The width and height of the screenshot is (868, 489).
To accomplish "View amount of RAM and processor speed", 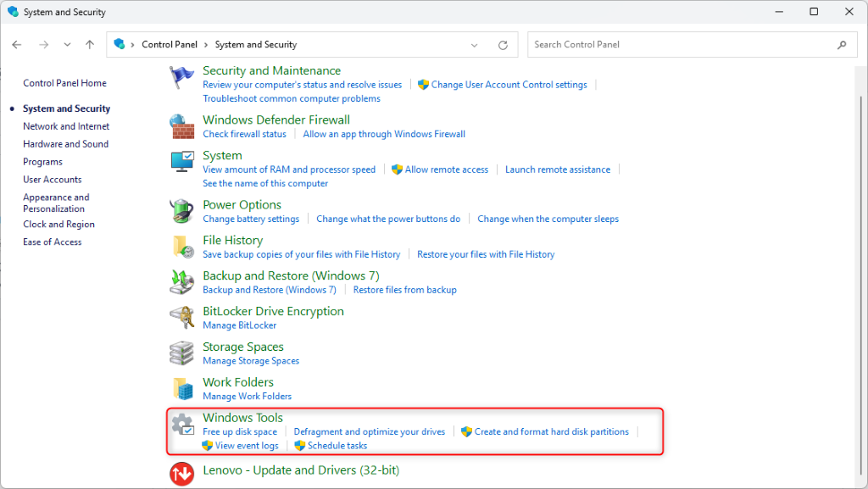I will pyautogui.click(x=289, y=169).
